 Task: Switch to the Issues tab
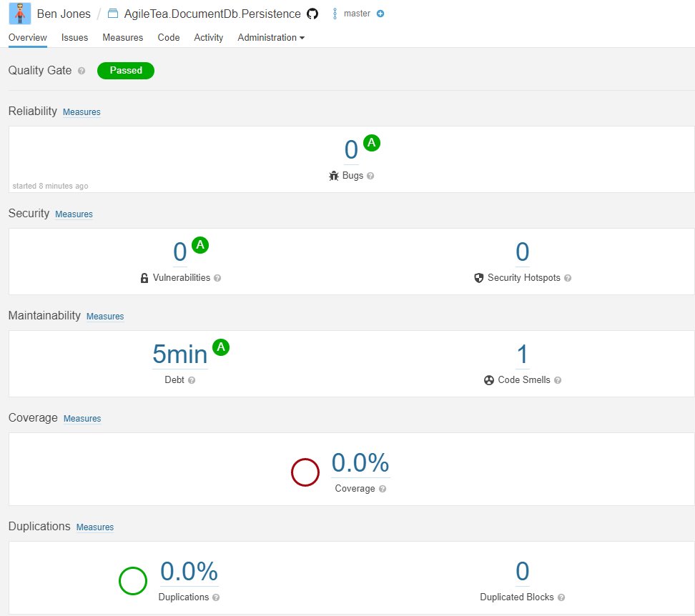click(x=74, y=38)
